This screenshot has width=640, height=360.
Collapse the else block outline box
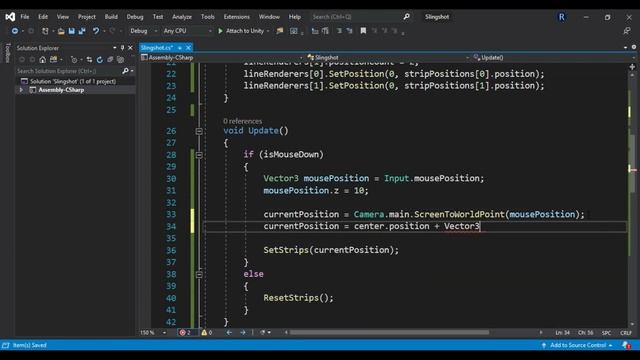click(x=199, y=275)
